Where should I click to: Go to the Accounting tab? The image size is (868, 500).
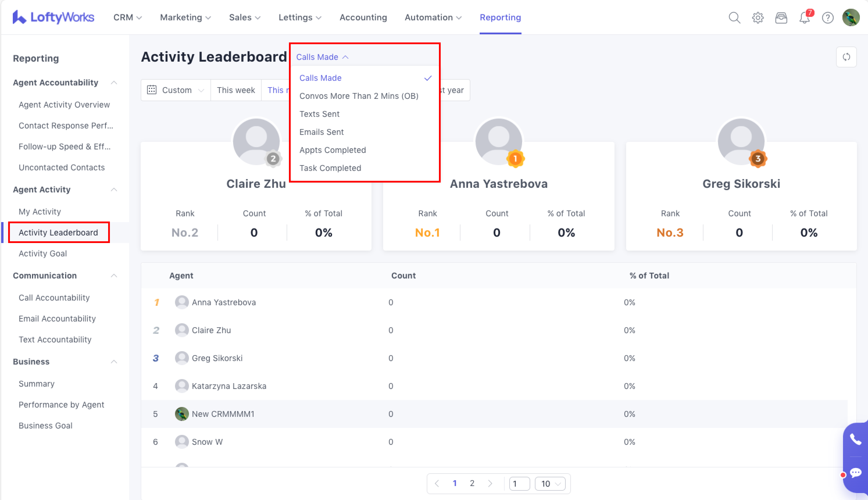(363, 17)
